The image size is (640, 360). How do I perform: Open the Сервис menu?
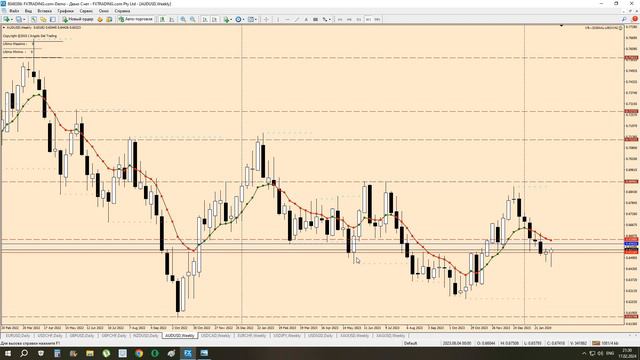[86, 11]
